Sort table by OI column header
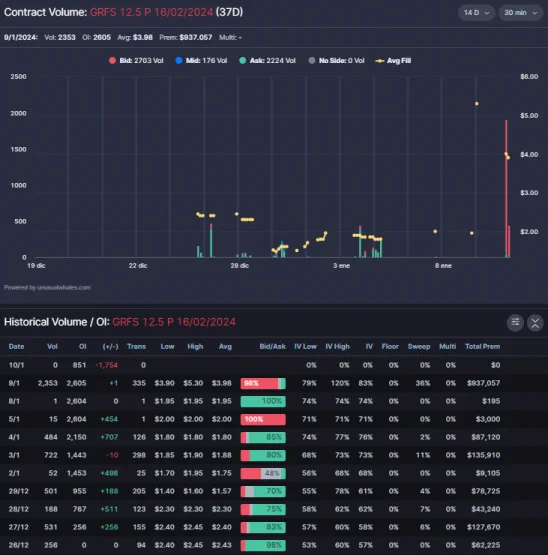This screenshot has height=555, width=548. tap(82, 347)
